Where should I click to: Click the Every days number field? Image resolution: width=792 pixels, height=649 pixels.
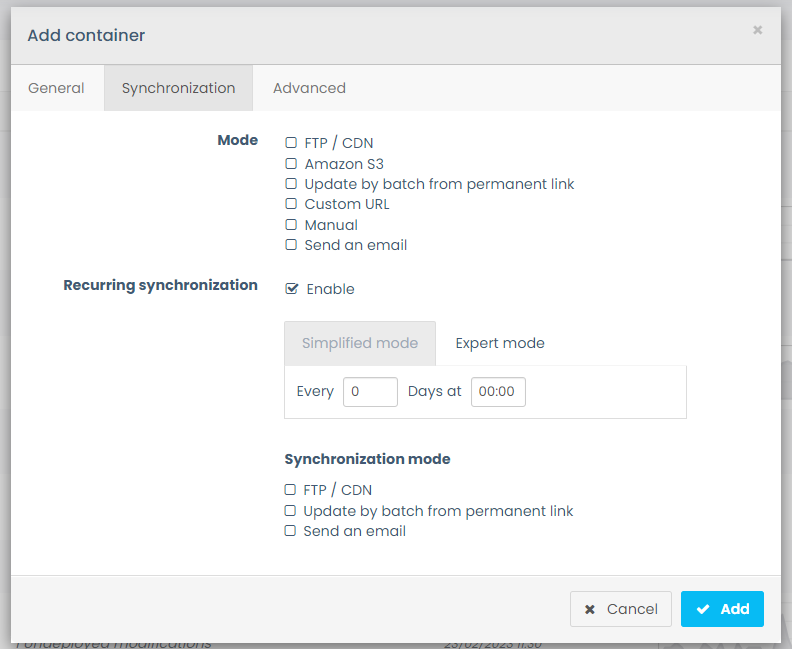[x=370, y=392]
